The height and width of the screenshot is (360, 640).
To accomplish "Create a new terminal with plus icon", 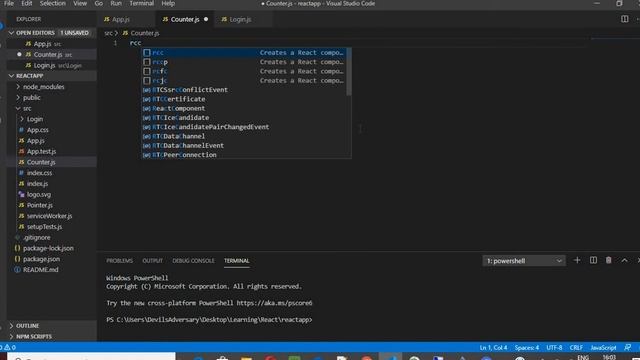I will tap(577, 260).
